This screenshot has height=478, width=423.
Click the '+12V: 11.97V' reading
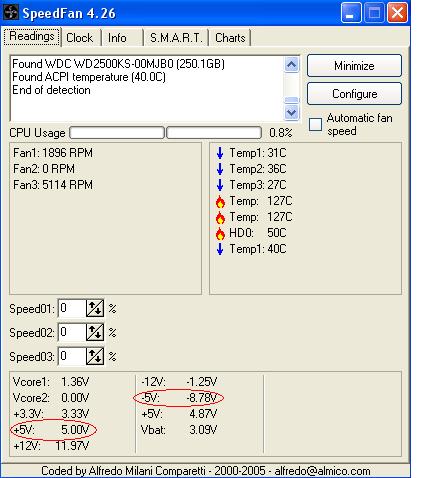51,446
